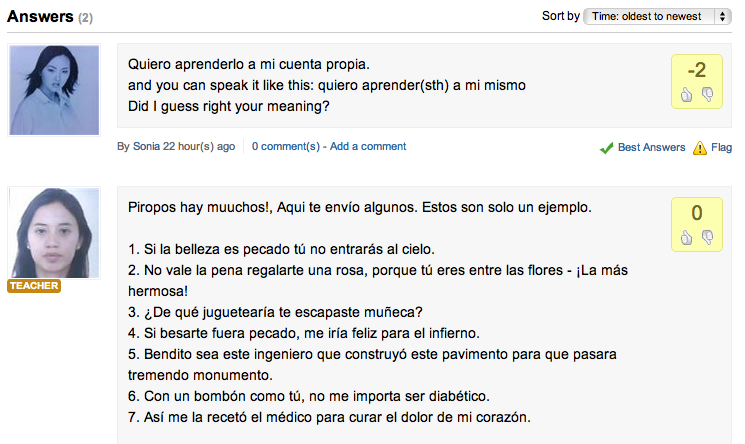
Task: Click the yellow warning flag icon
Action: [699, 148]
